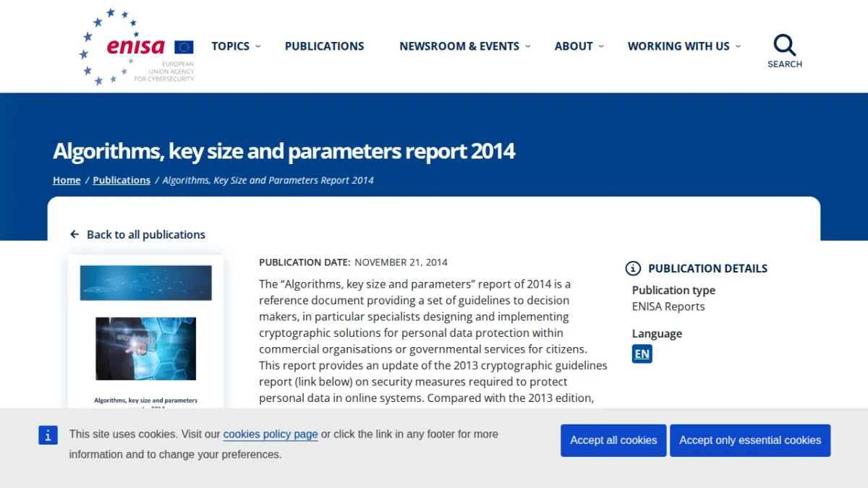Open the Topics menu item
Viewport: 868px width, 488px height.
click(x=230, y=46)
